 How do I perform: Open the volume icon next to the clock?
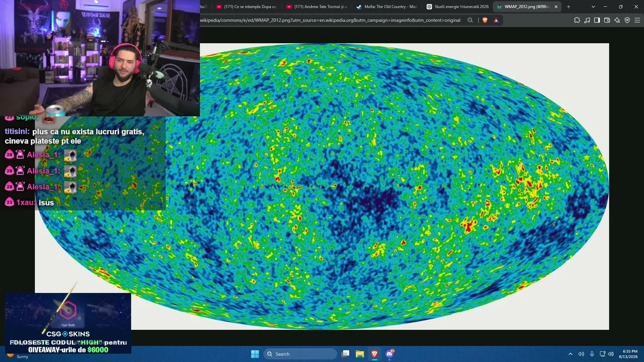coord(611,354)
